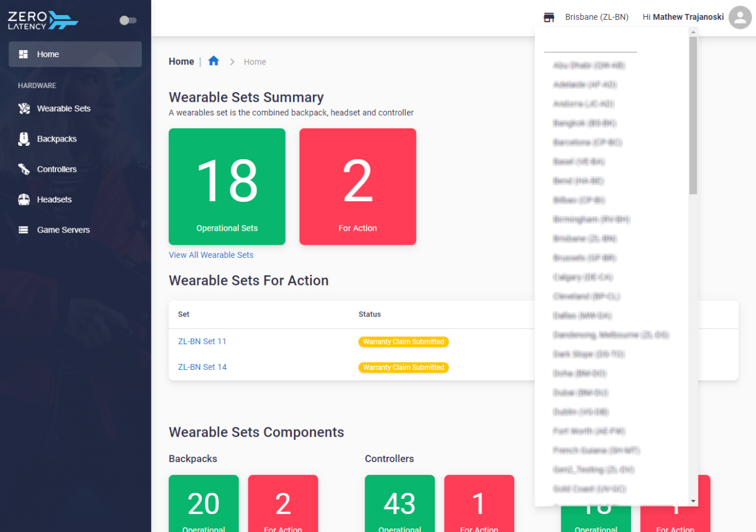Click the Zero Latency logo

pos(43,20)
